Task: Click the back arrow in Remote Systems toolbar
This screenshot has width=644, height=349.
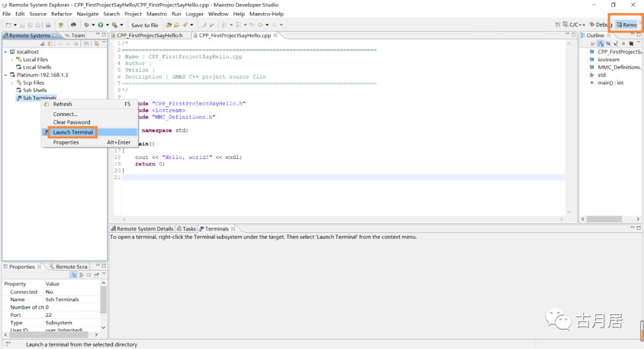Action: [60, 43]
